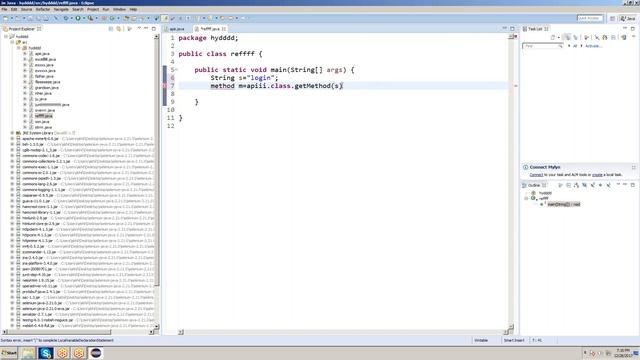Open the Window menu
This screenshot has width=640, height=360.
(x=119, y=9)
